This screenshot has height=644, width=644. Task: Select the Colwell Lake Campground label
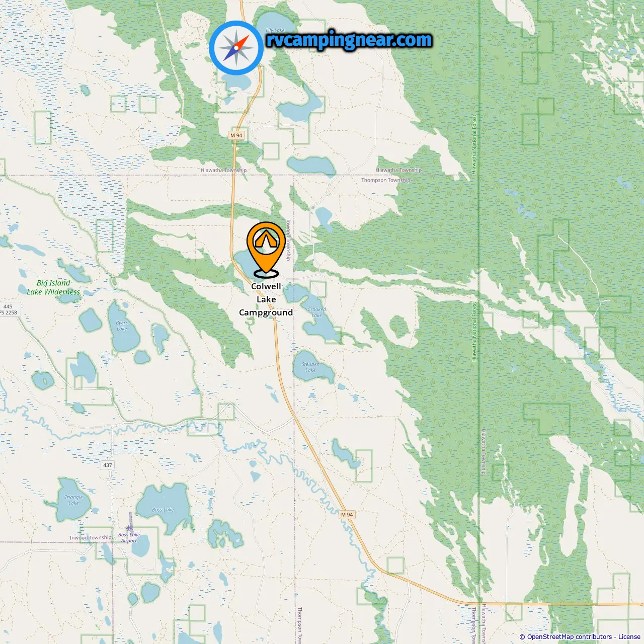(x=266, y=299)
